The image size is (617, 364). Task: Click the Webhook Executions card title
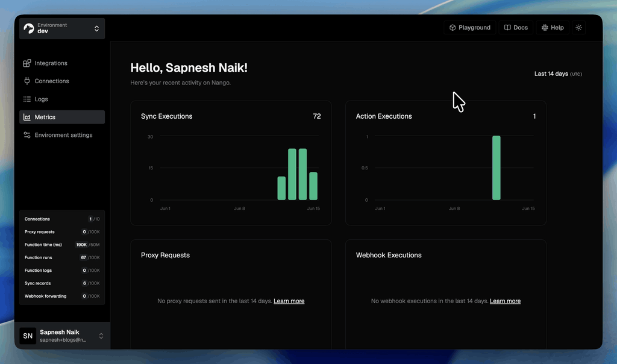[389, 255]
